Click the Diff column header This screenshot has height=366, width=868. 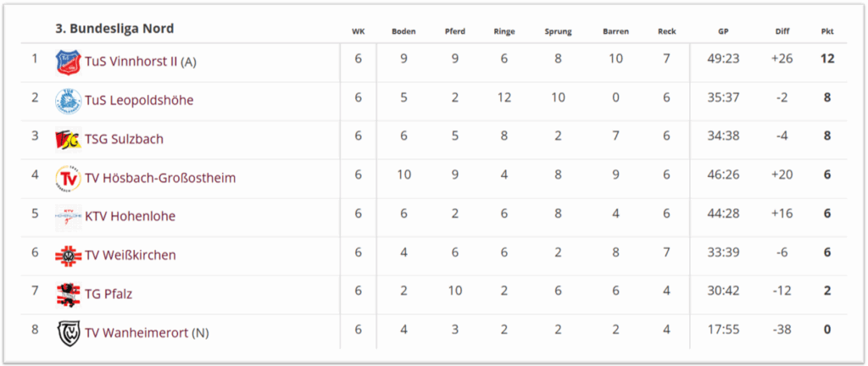[x=782, y=31]
